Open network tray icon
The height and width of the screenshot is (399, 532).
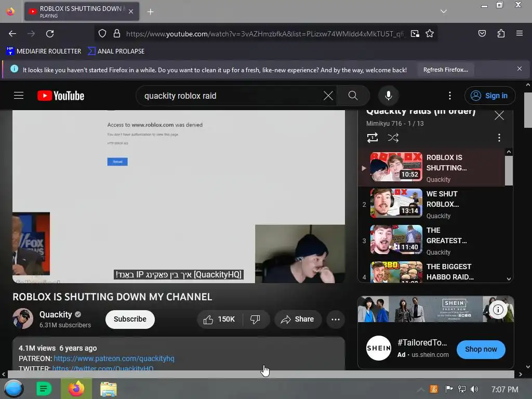coord(461,389)
